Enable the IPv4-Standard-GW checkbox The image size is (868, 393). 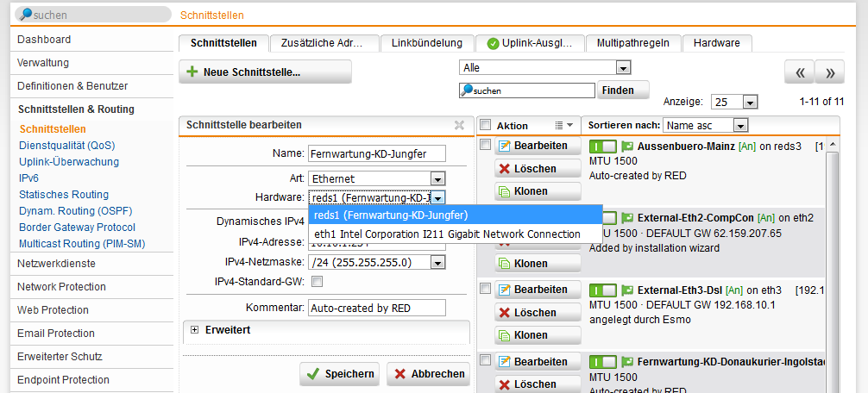318,282
